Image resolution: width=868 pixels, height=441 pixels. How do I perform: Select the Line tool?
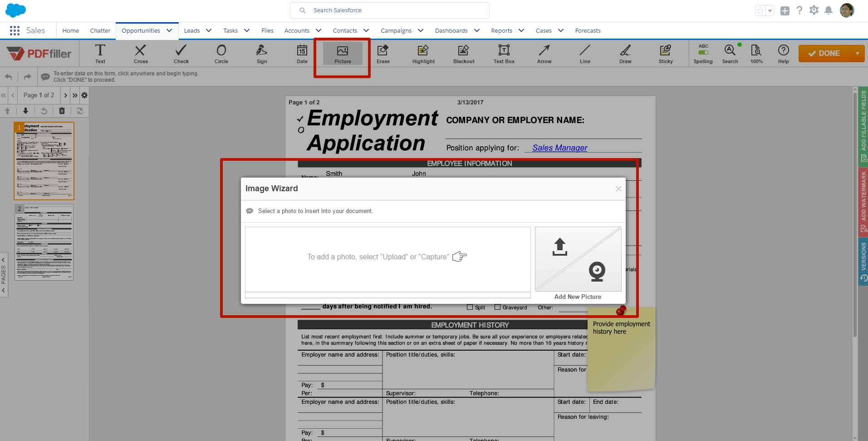[585, 54]
